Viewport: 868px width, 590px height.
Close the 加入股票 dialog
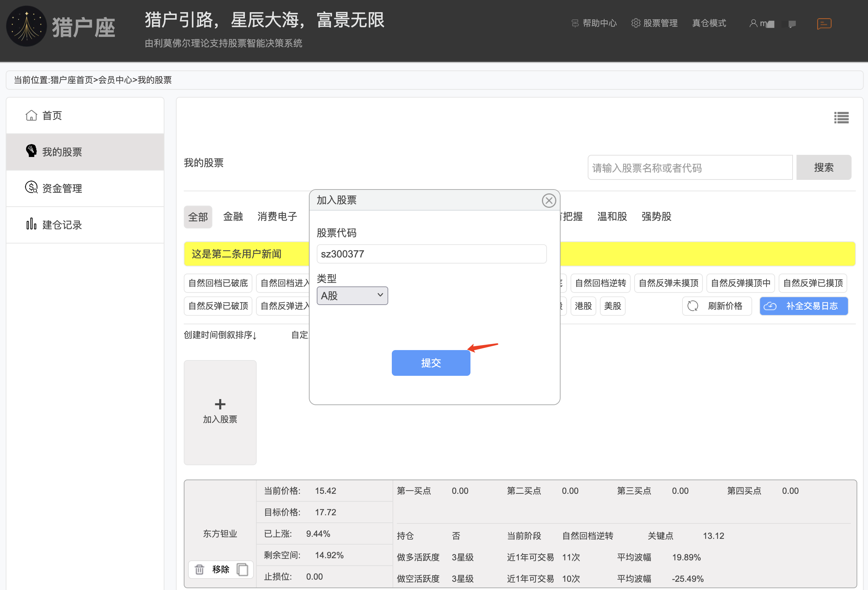pyautogui.click(x=549, y=201)
